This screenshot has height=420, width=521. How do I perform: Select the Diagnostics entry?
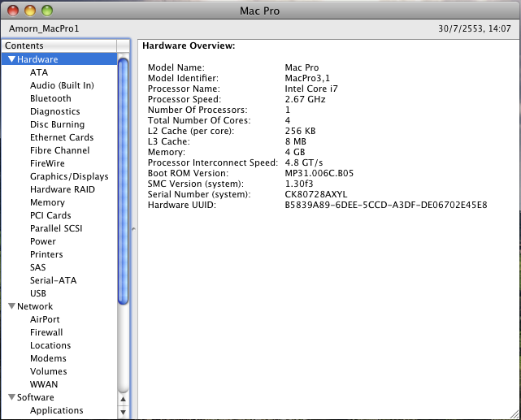[x=54, y=111]
